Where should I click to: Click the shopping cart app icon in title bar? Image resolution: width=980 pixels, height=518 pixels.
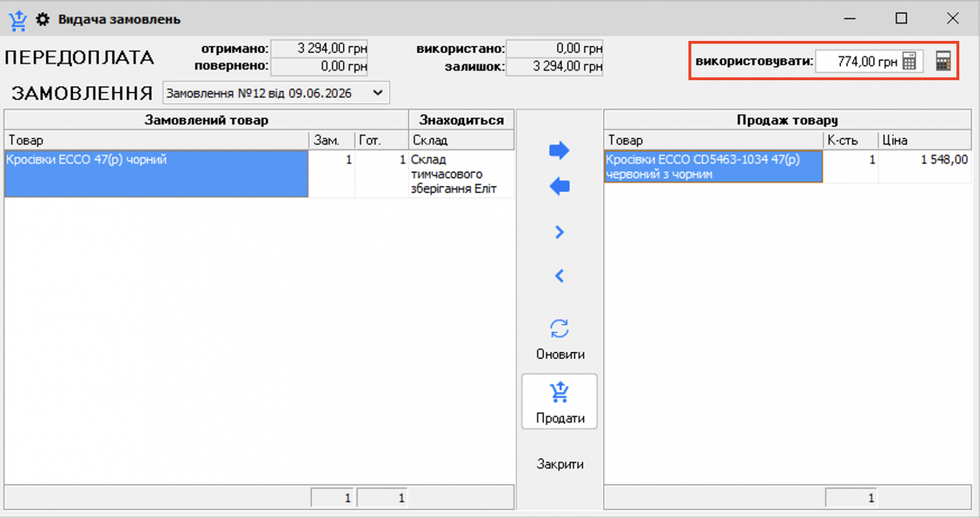pyautogui.click(x=18, y=20)
